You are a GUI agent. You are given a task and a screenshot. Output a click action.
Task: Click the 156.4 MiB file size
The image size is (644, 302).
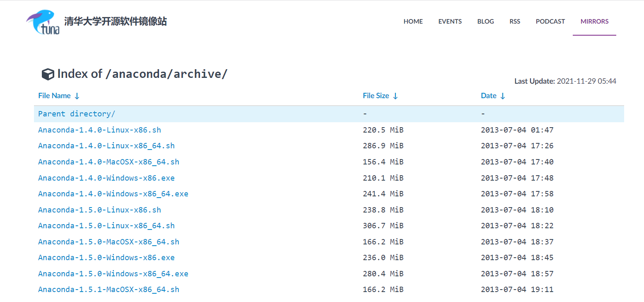(x=383, y=162)
